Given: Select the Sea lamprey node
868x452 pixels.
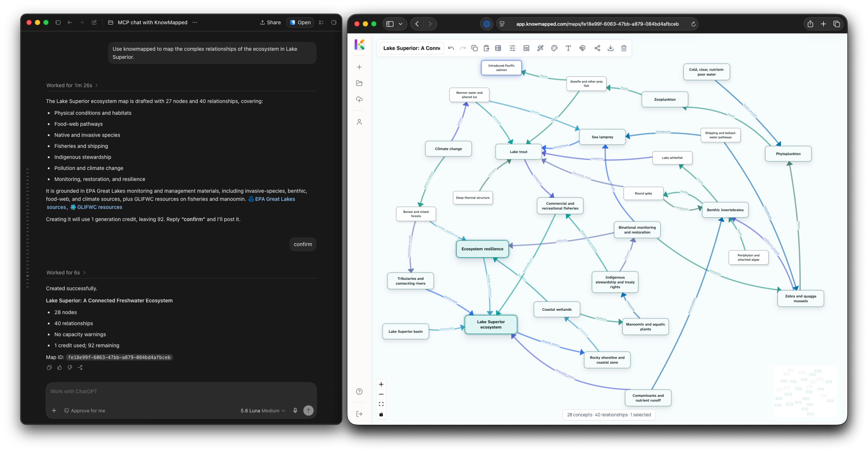Looking at the screenshot, I should [602, 137].
